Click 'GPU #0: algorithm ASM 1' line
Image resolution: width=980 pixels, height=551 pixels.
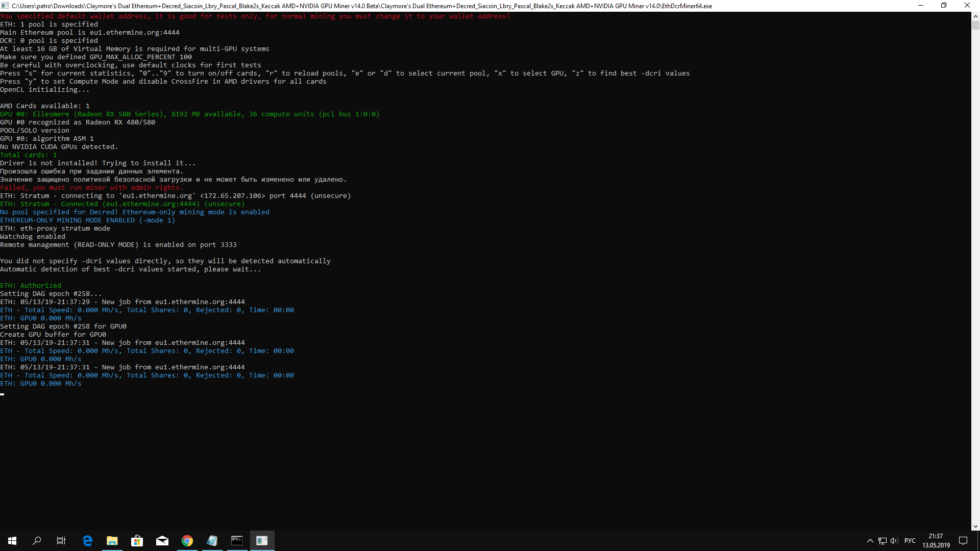click(x=47, y=139)
